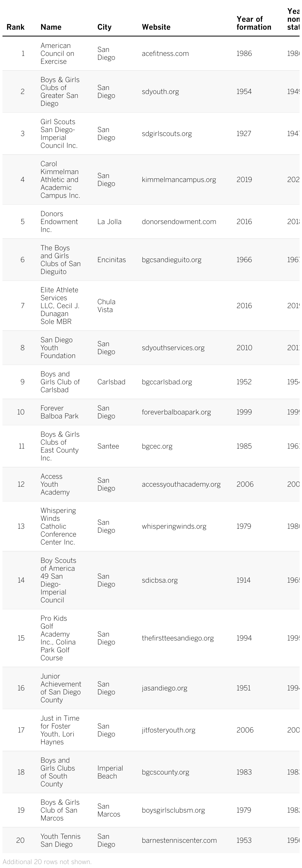Sort by the Rank column header
302x868 pixels.
point(16,27)
